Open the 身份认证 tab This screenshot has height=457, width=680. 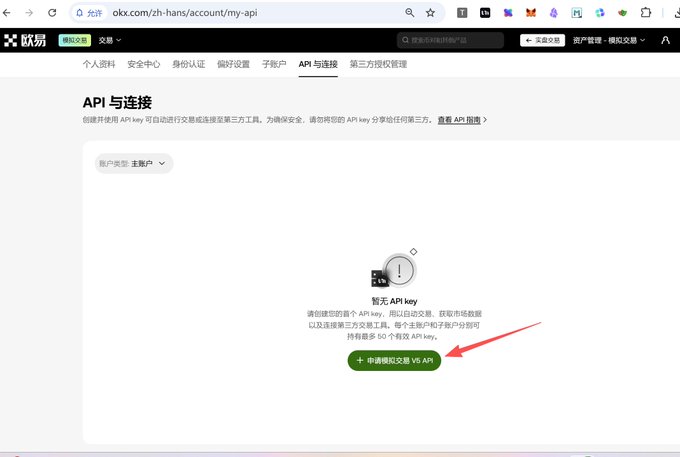[189, 64]
